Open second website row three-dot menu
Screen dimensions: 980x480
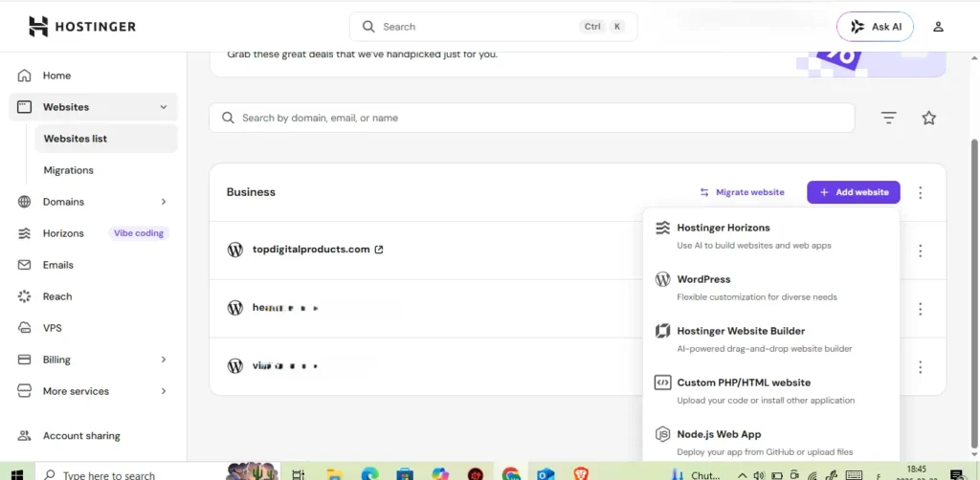[920, 309]
